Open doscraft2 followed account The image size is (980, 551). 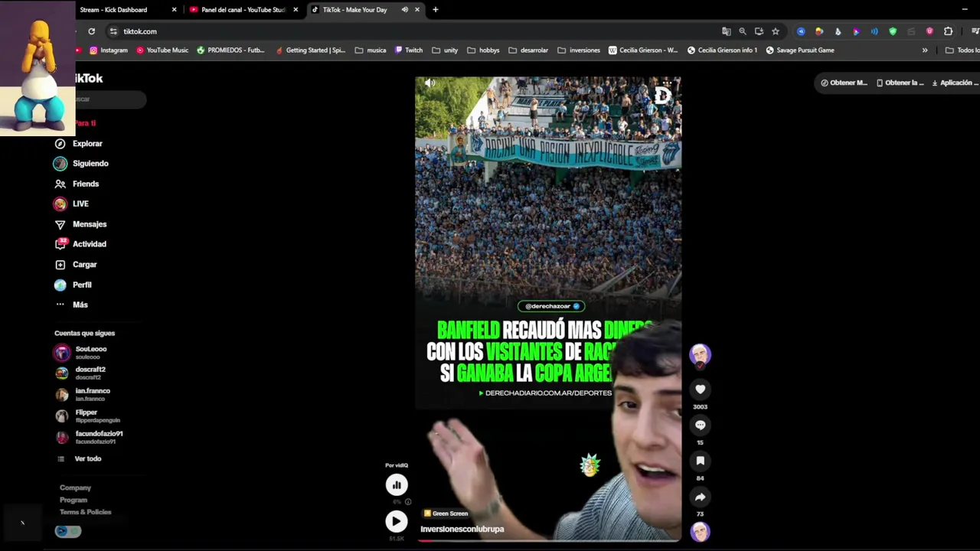(x=80, y=373)
